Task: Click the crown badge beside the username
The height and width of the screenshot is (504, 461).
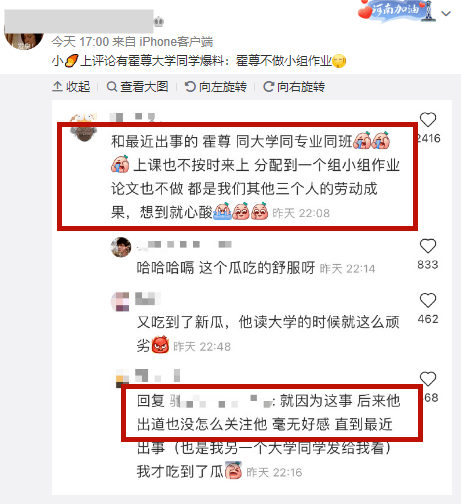Action: coord(159,22)
